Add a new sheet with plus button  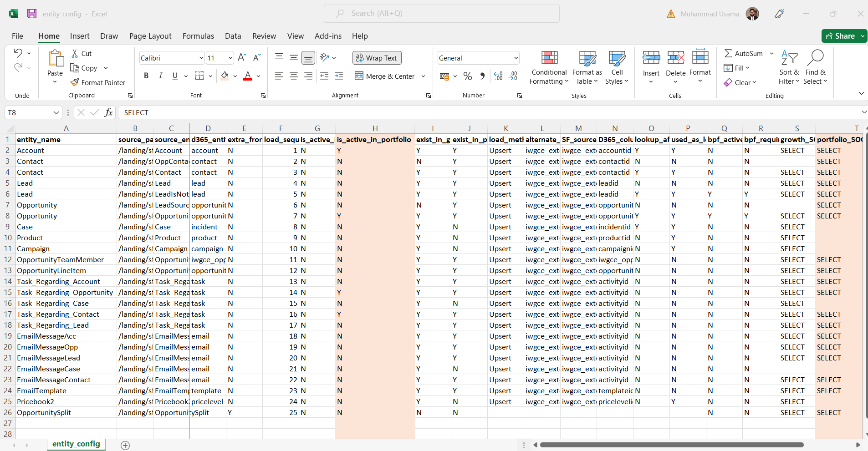point(125,446)
